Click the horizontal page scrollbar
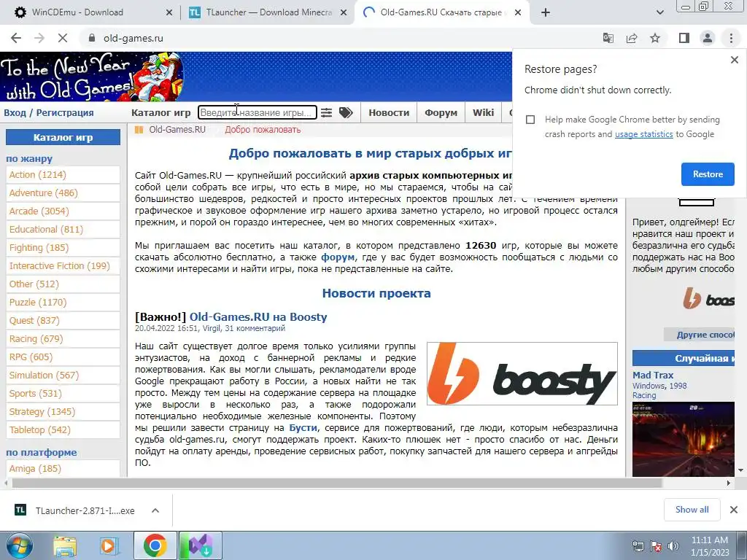This screenshot has width=747, height=560. 337,483
